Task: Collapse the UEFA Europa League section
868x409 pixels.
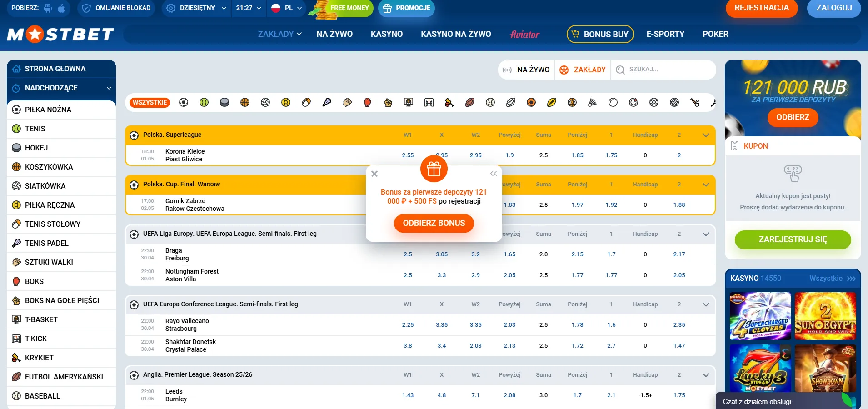Action: (x=706, y=234)
